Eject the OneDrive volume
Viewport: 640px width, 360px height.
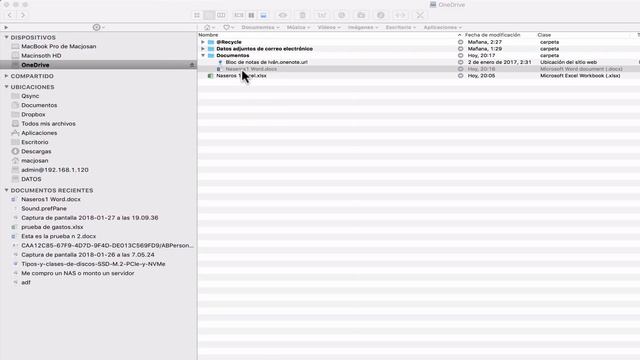coord(192,65)
